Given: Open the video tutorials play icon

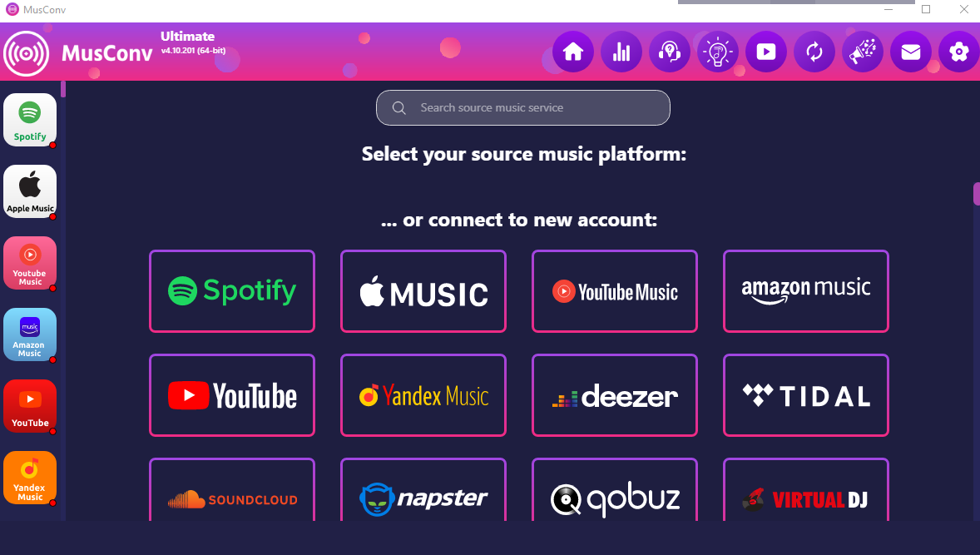Looking at the screenshot, I should tap(765, 52).
